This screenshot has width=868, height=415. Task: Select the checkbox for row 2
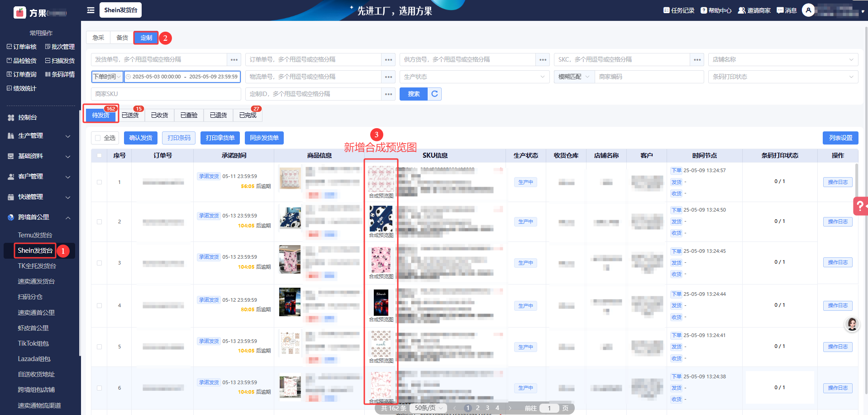coord(99,222)
